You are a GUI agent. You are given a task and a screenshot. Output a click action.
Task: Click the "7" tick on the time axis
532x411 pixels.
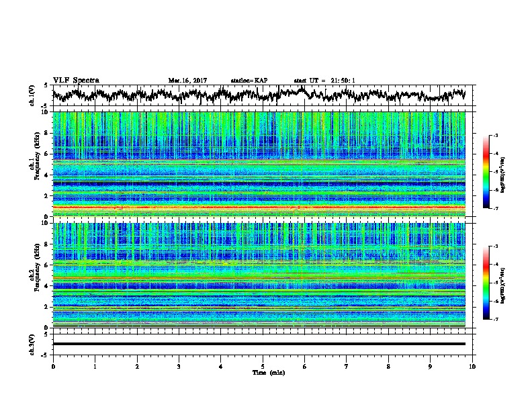[x=347, y=367]
